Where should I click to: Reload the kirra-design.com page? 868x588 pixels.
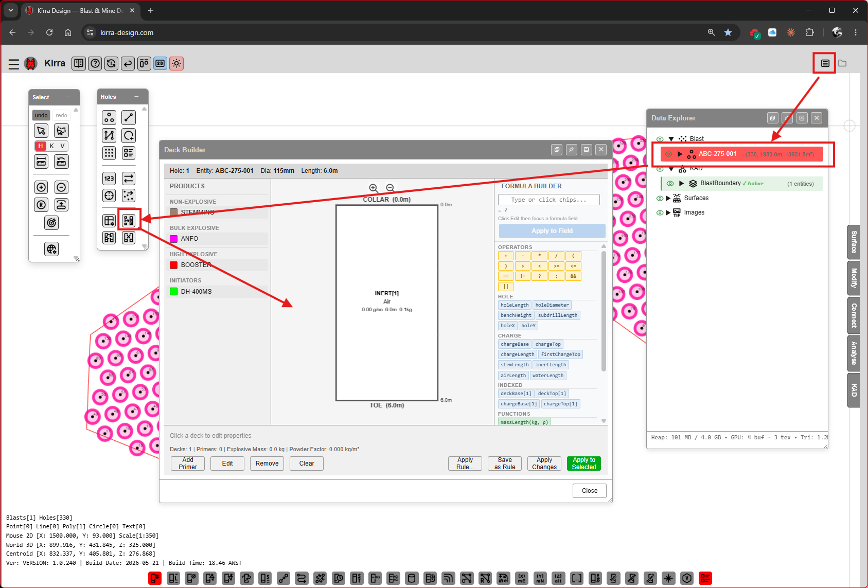49,32
